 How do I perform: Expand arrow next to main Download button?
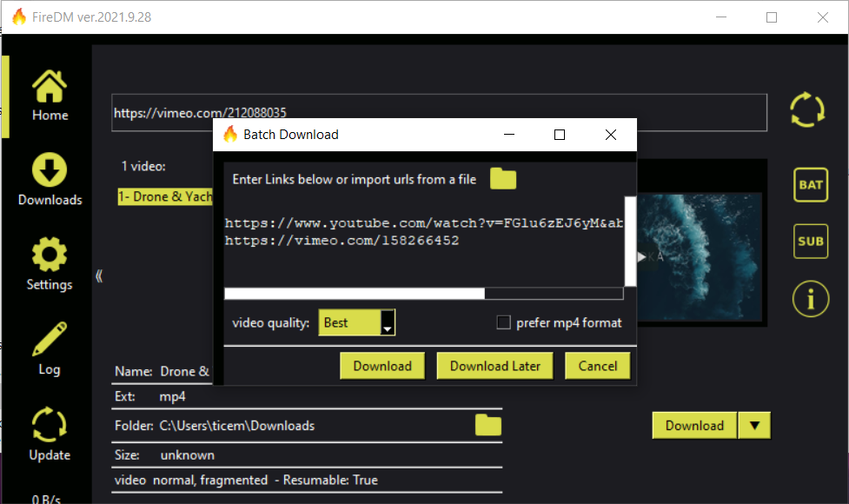pos(754,426)
